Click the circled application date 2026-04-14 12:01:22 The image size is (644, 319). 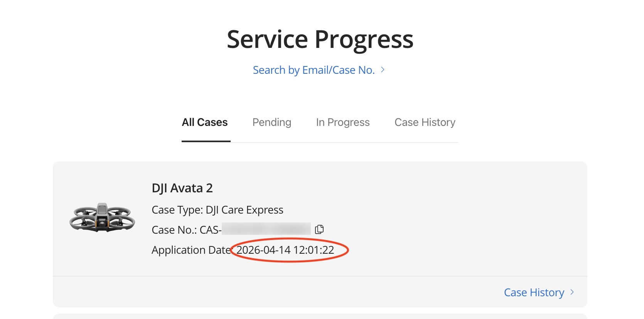pyautogui.click(x=285, y=250)
